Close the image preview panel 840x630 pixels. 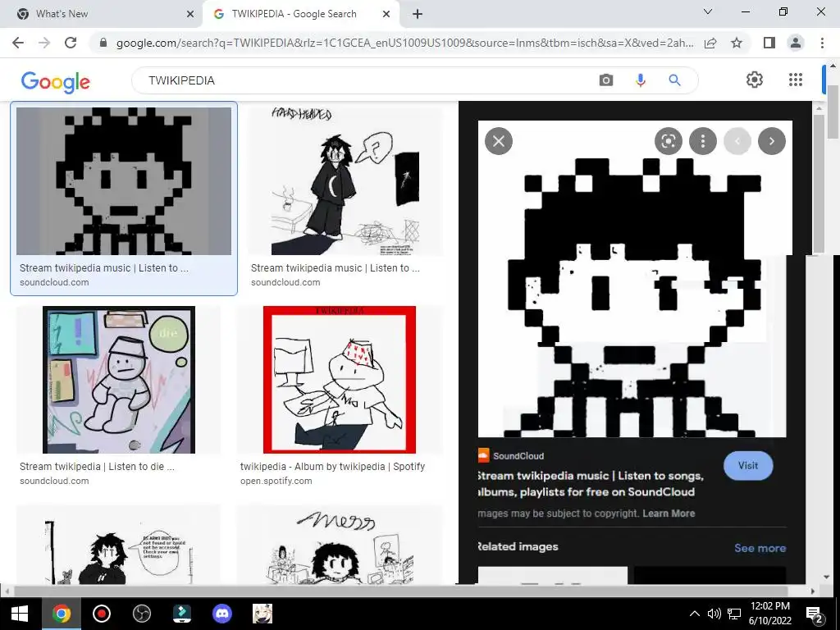[x=499, y=141]
